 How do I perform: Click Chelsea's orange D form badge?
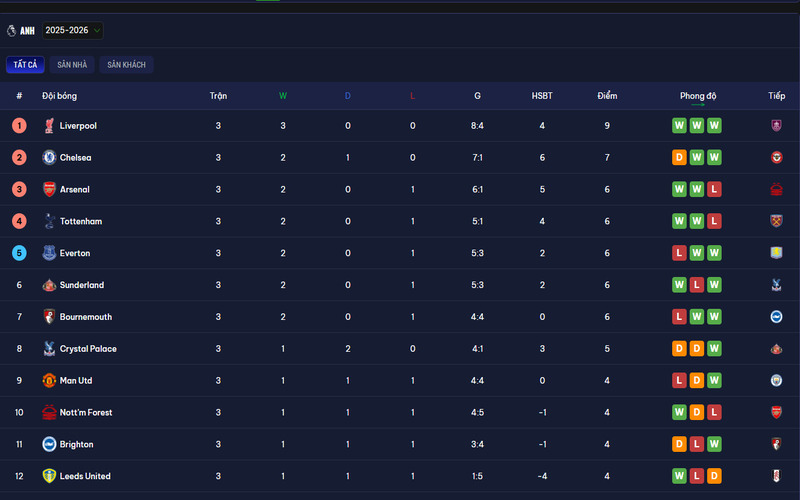click(679, 158)
